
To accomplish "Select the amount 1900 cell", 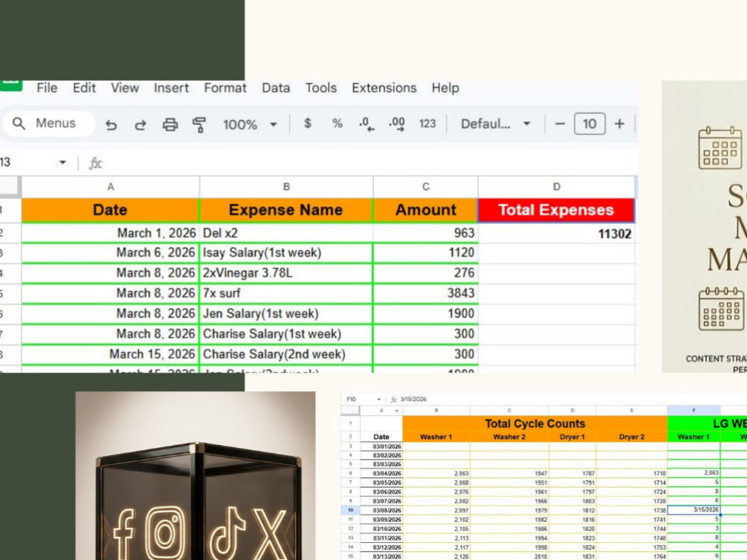I will [x=426, y=314].
